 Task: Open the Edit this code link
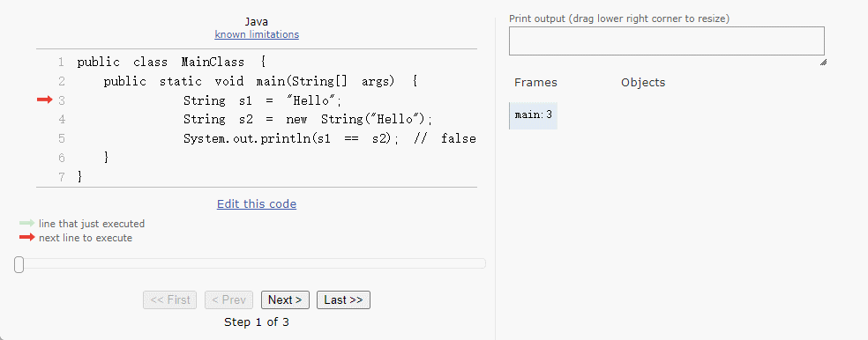pyautogui.click(x=257, y=204)
